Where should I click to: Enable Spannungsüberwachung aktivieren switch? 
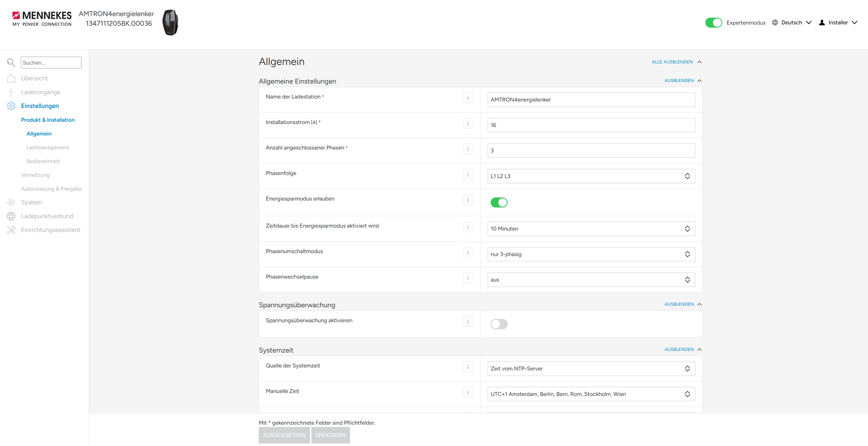499,324
